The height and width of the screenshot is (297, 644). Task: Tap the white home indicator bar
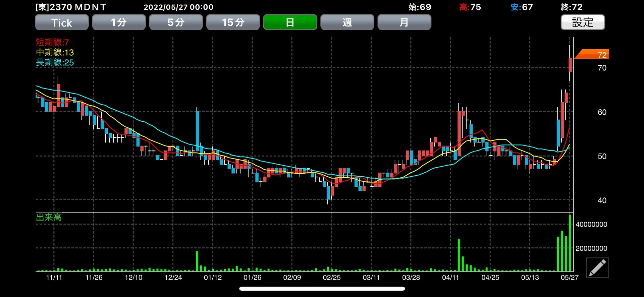(x=322, y=289)
